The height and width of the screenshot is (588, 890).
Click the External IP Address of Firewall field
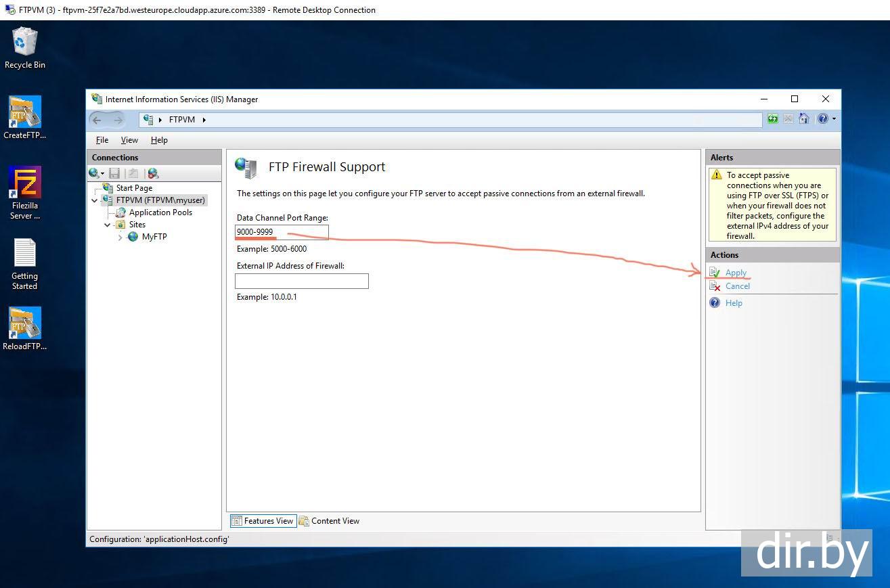pyautogui.click(x=302, y=281)
